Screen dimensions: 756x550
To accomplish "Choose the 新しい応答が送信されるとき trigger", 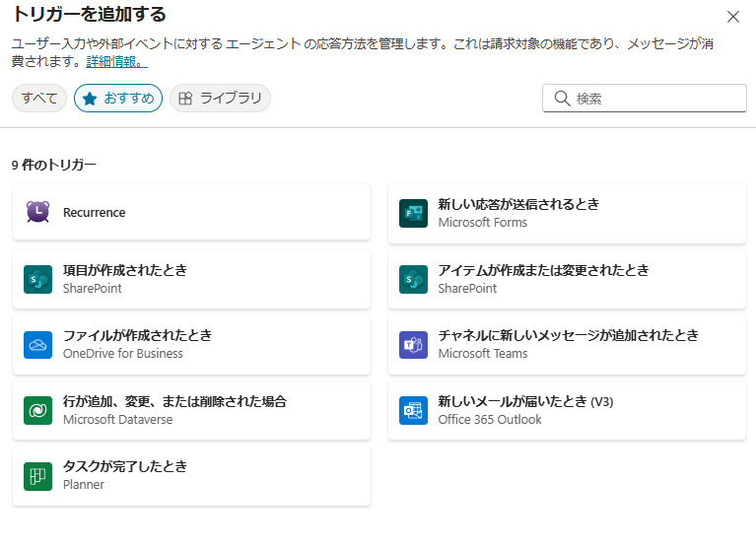I will 567,213.
